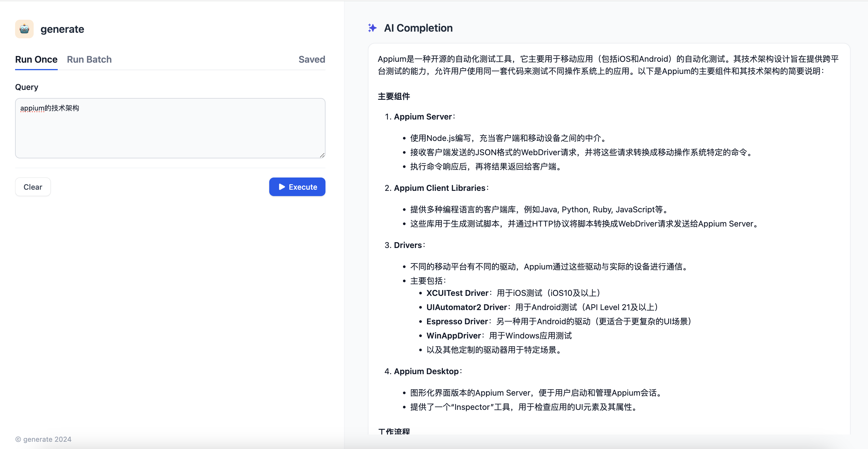Click the XCUITest Driver entry

point(457,293)
